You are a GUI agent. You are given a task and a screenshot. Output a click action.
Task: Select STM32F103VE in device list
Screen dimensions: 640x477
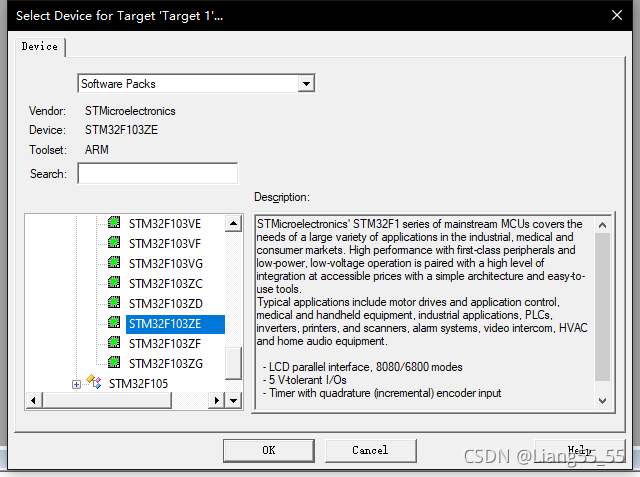[165, 224]
